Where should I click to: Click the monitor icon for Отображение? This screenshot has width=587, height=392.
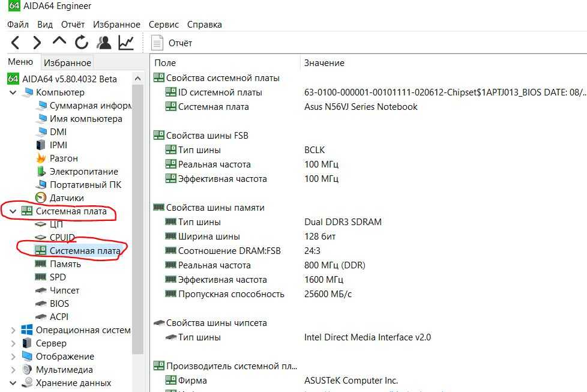[27, 356]
